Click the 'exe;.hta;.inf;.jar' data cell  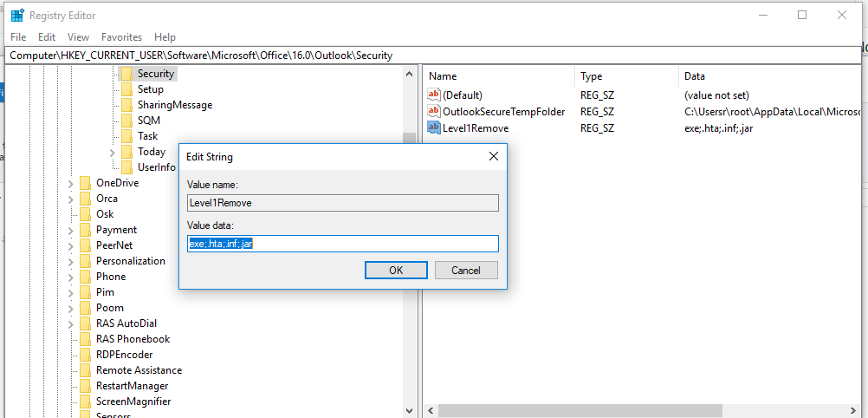(718, 128)
